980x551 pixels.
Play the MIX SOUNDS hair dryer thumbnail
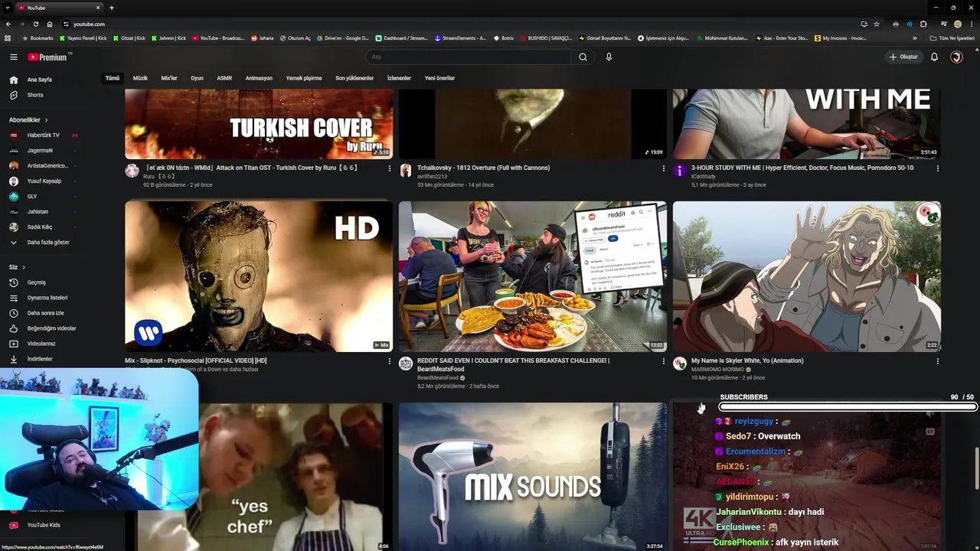coord(533,477)
